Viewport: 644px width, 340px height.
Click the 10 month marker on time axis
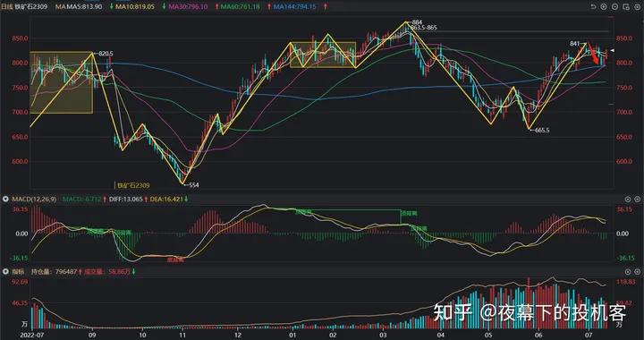click(x=141, y=335)
